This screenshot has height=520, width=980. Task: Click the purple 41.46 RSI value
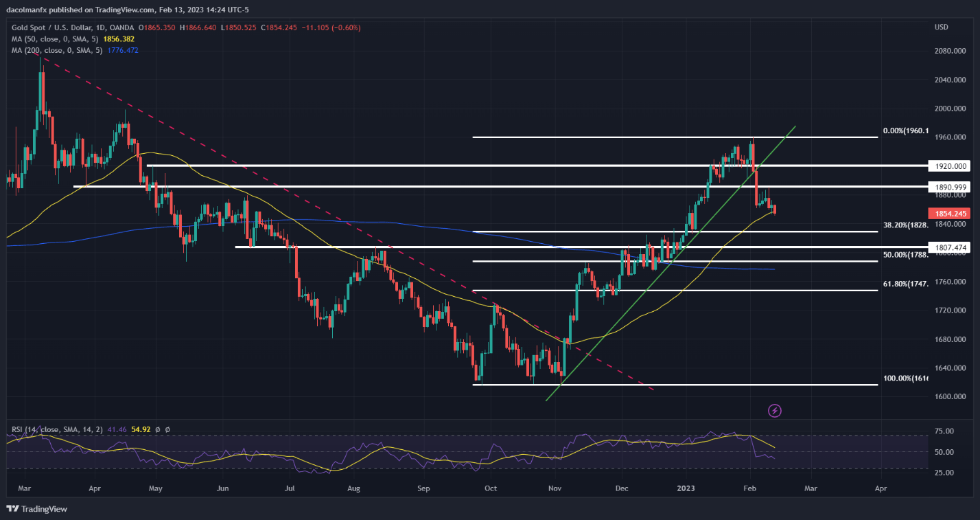pyautogui.click(x=117, y=429)
